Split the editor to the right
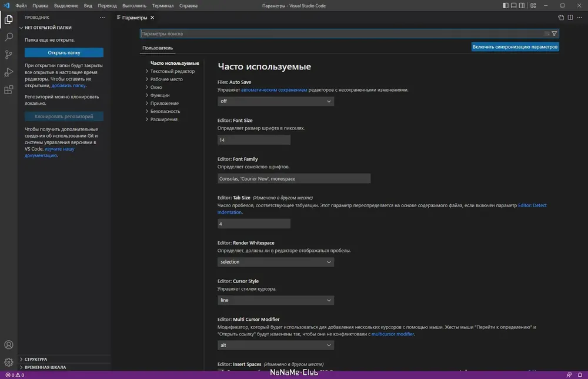588x379 pixels. 570,18
